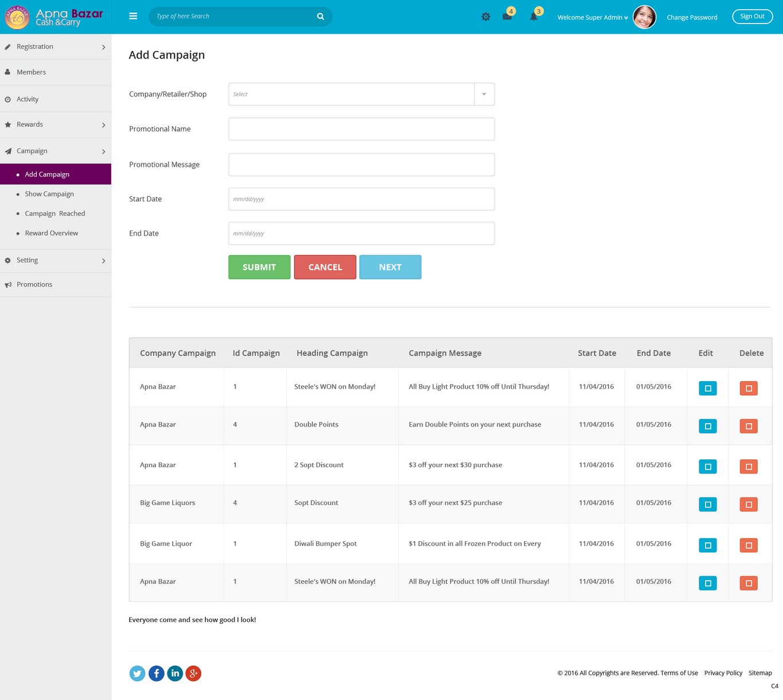Open the Sitemap footer link
Image resolution: width=783 pixels, height=700 pixels.
(760, 673)
